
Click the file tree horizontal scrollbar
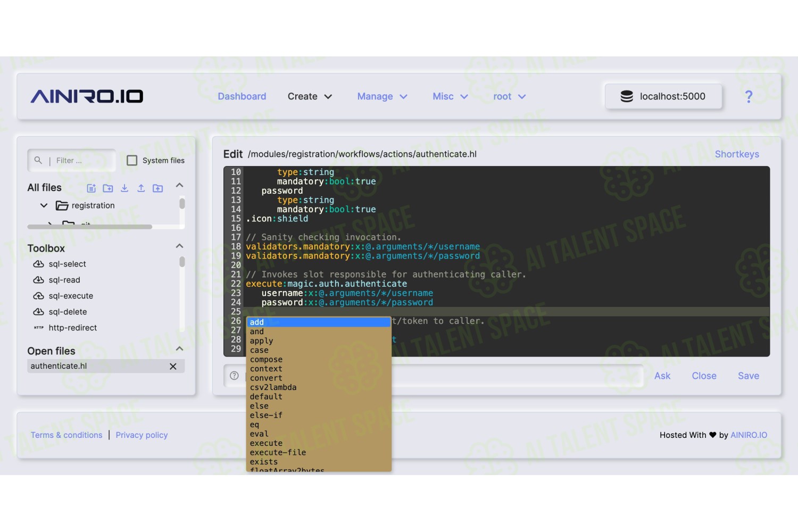[x=90, y=227]
